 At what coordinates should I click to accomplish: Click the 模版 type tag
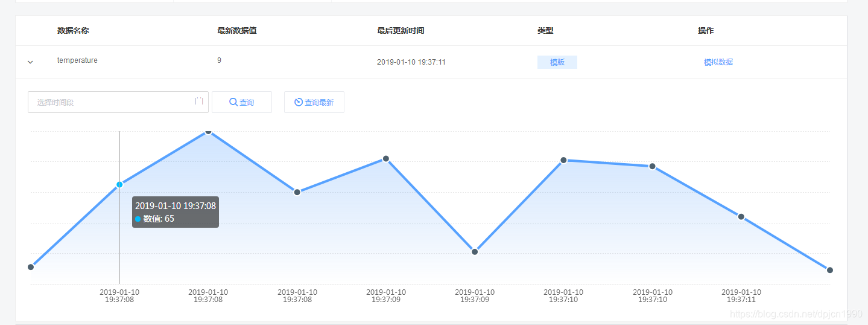557,62
